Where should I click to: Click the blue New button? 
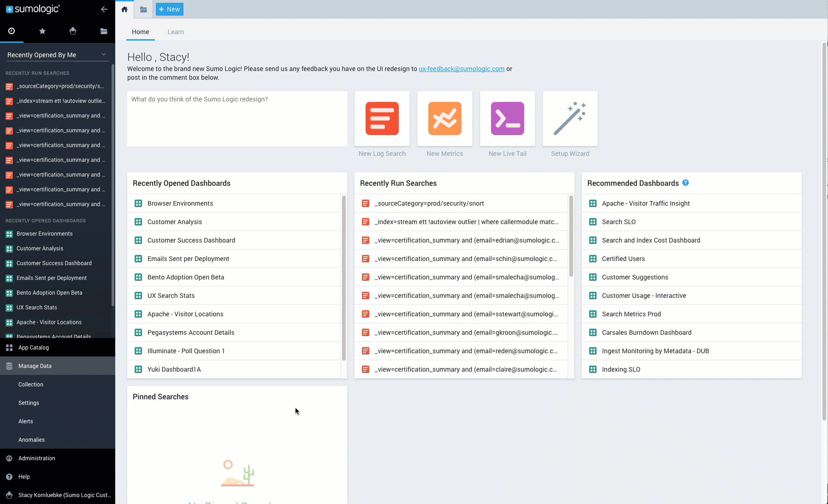[x=169, y=9]
